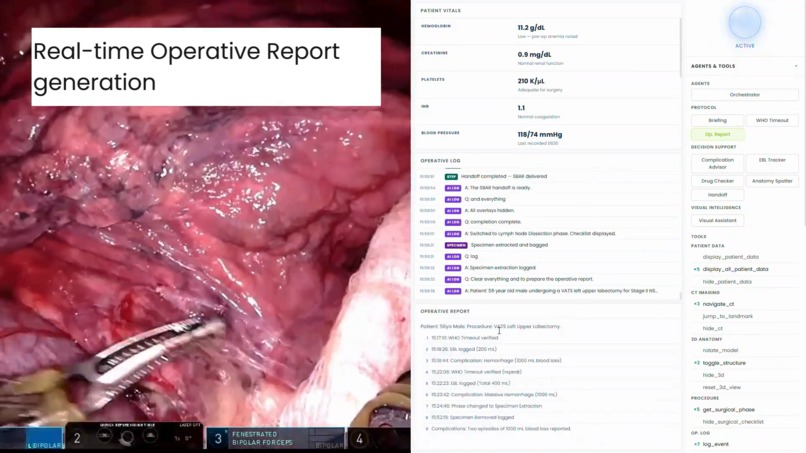Select the display_all_patient_data tool

pos(735,269)
